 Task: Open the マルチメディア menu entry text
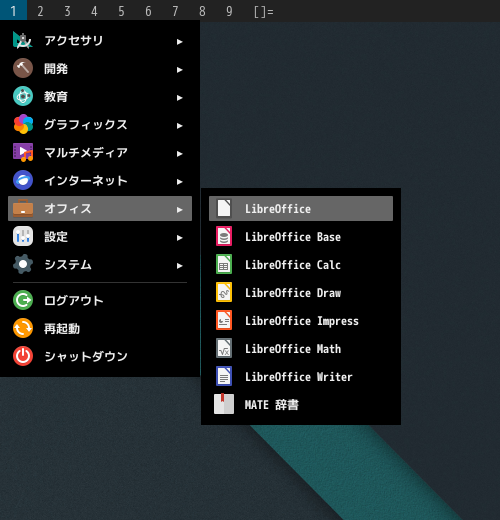coord(86,153)
